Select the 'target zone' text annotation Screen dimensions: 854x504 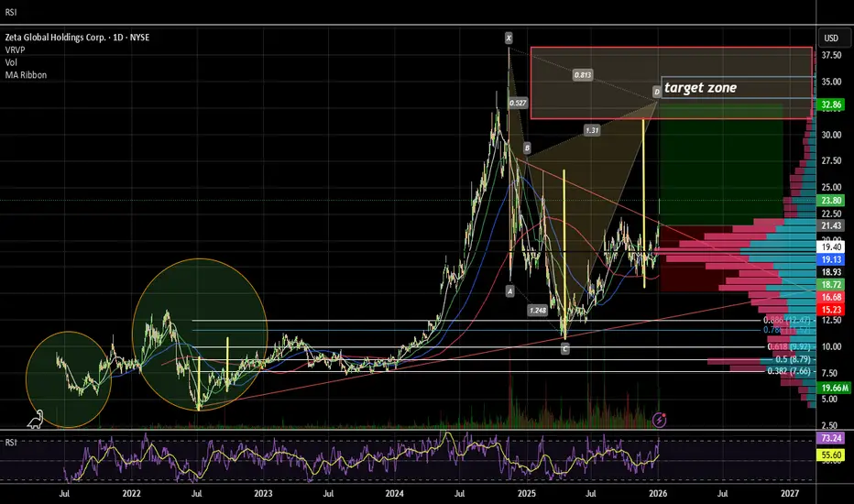tap(700, 88)
